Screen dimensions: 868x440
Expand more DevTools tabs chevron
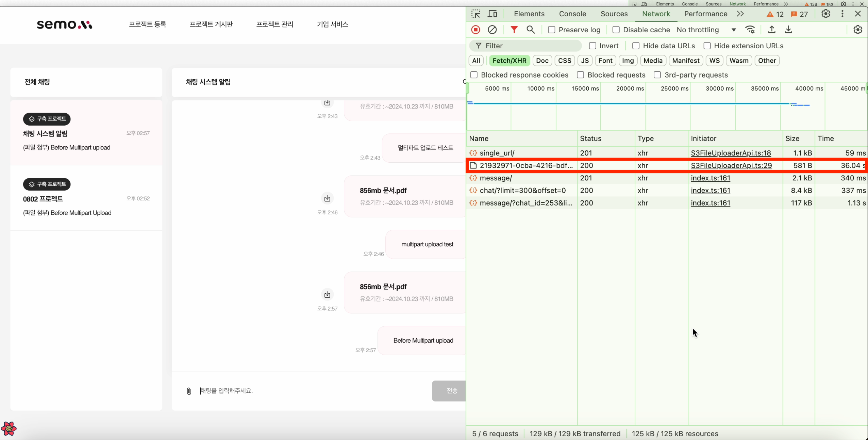click(x=740, y=14)
